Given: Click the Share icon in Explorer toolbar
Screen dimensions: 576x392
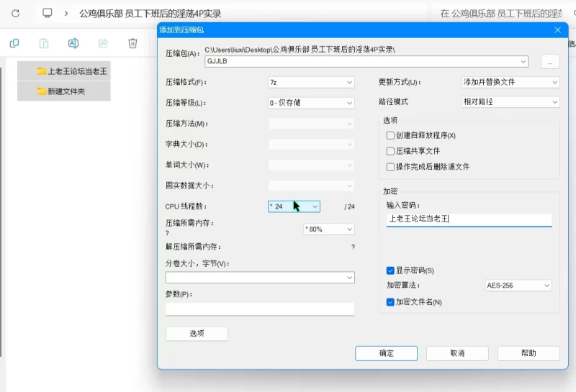Looking at the screenshot, I should (x=103, y=43).
